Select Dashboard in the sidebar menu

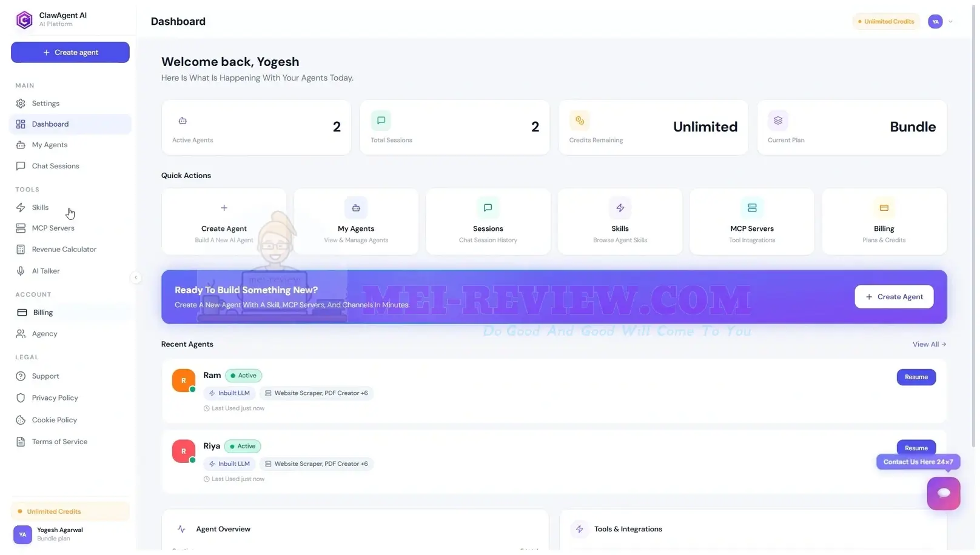coord(70,124)
